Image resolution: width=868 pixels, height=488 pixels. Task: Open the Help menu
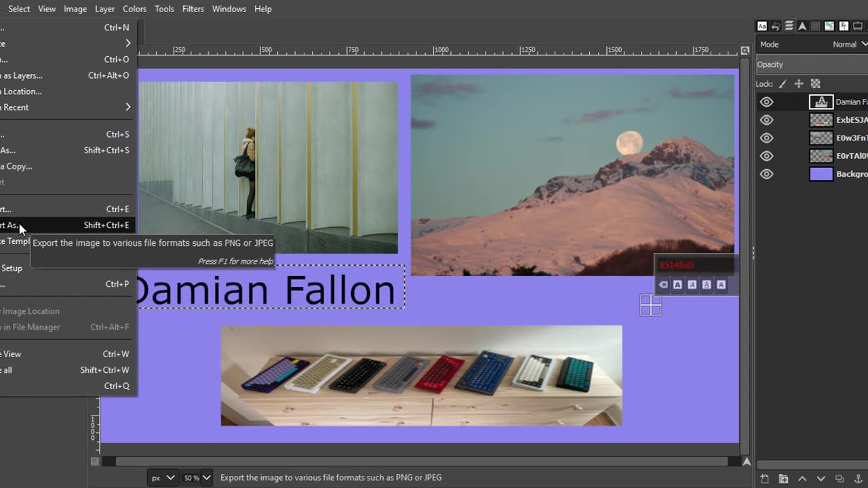[263, 9]
